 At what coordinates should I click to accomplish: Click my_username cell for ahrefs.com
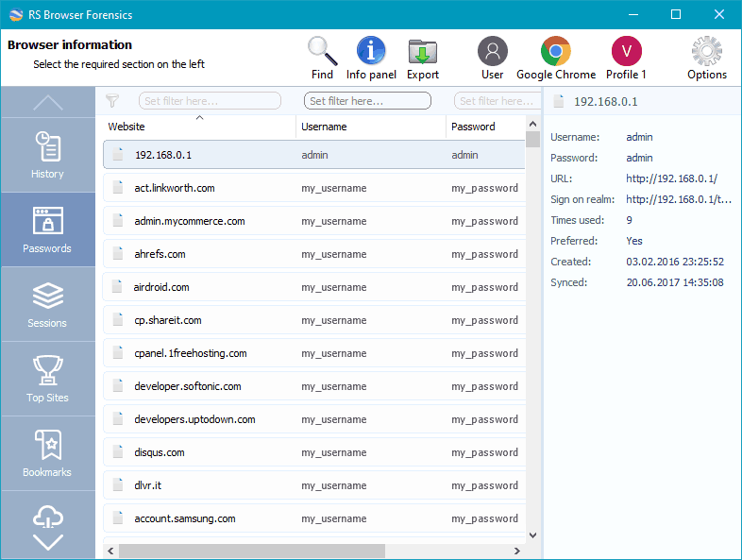coord(333,254)
